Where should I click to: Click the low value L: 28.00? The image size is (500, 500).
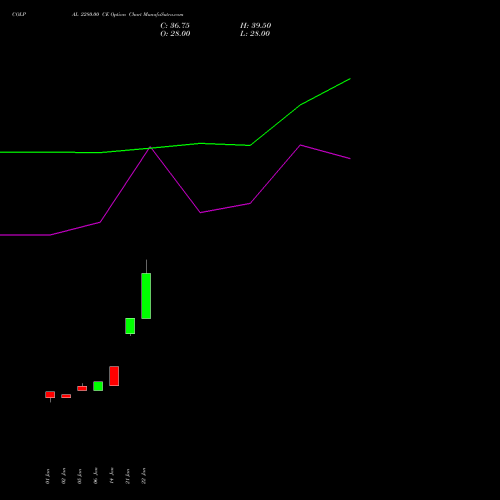pyautogui.click(x=255, y=34)
